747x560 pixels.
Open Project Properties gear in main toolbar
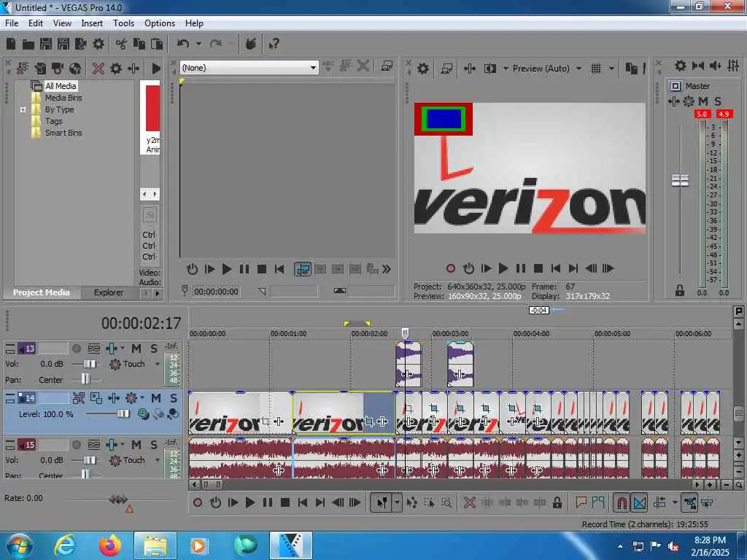pos(98,44)
